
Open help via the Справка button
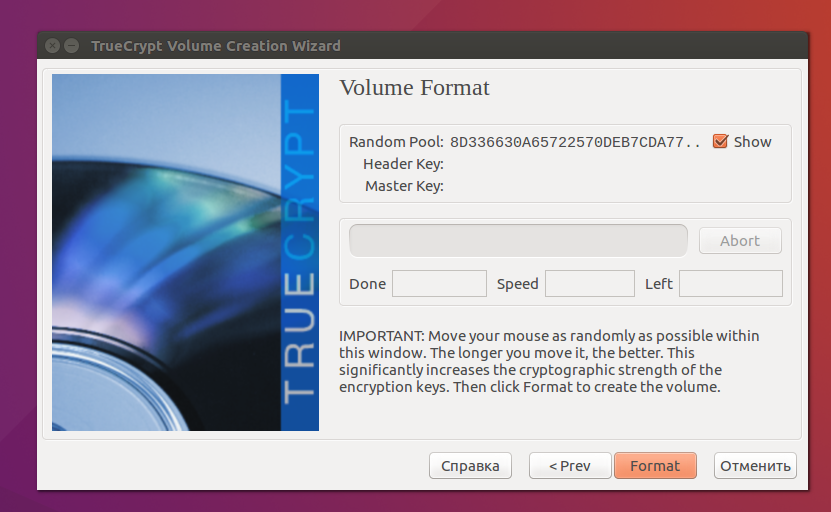pyautogui.click(x=470, y=466)
